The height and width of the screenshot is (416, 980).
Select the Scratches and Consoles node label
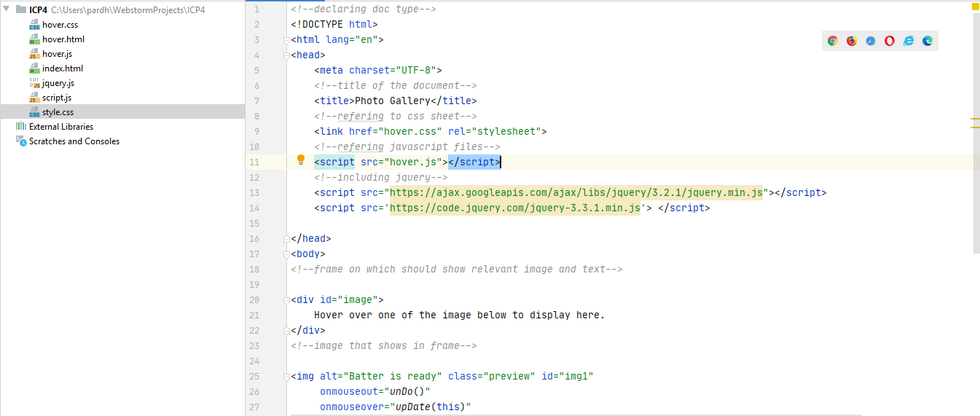(74, 141)
